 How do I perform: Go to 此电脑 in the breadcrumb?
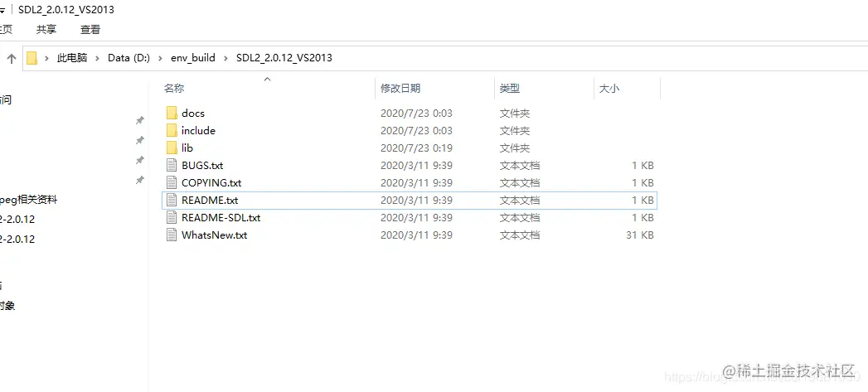tap(72, 57)
